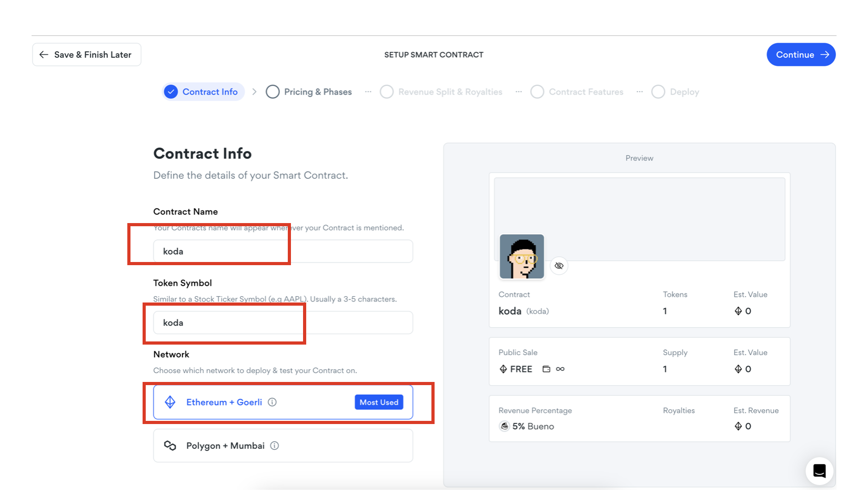Click info icon beside Ethereum + Goerli
The height and width of the screenshot is (504, 866).
(272, 402)
